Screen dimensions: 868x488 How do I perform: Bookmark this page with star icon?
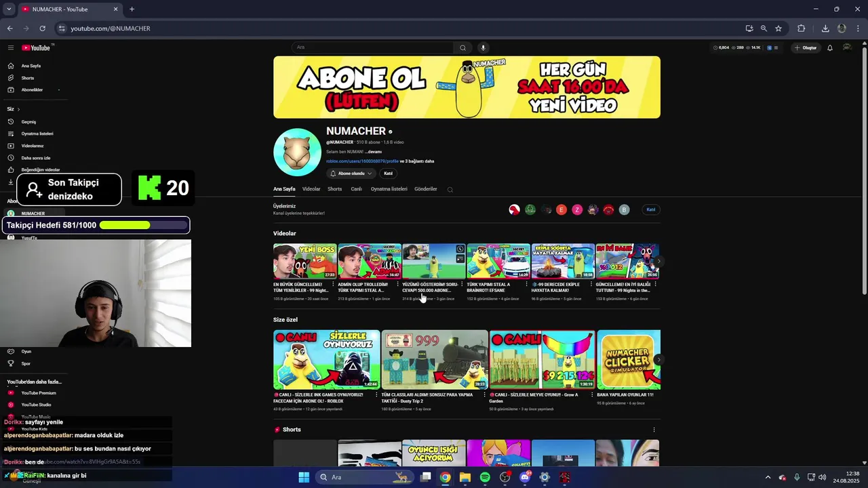(778, 28)
